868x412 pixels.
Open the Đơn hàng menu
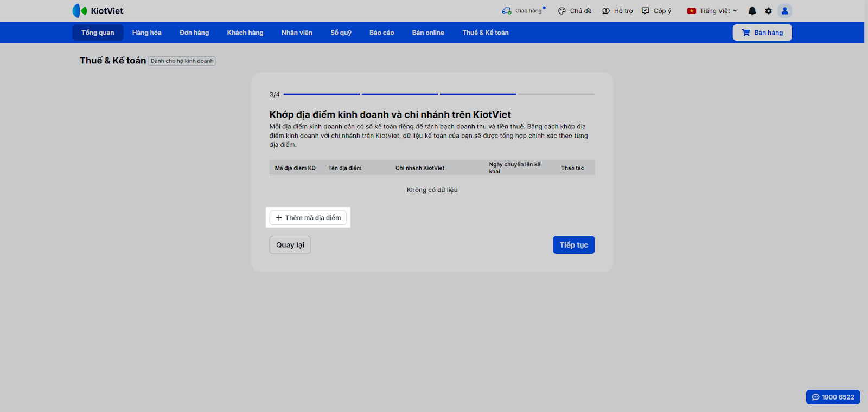[x=194, y=33]
